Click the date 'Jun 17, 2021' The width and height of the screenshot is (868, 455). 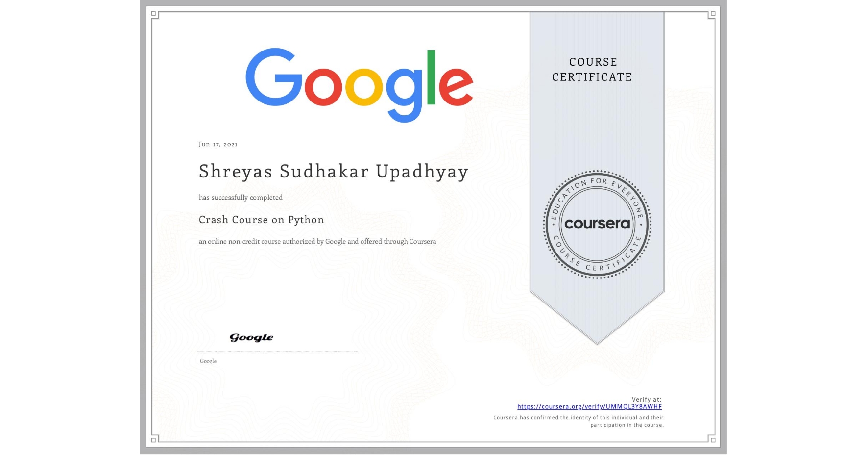218,144
